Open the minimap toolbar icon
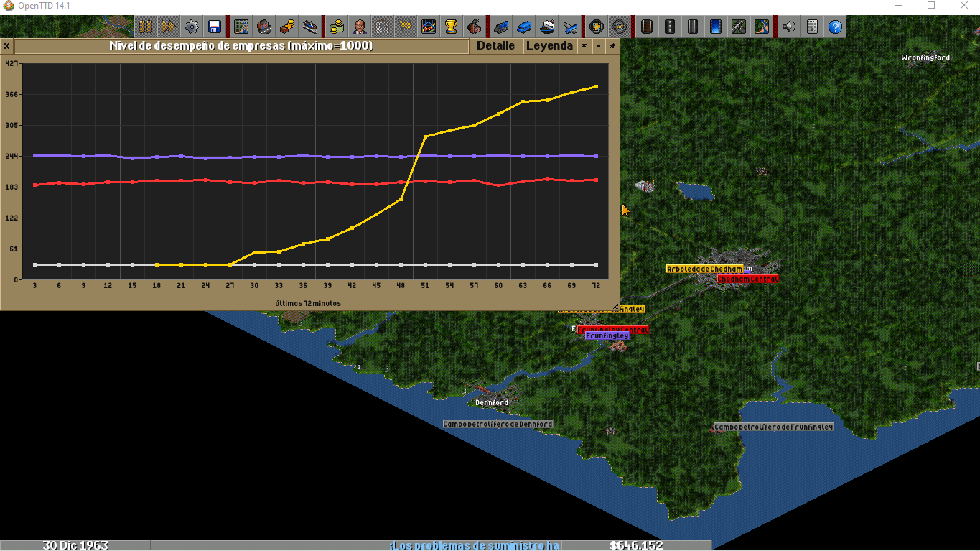This screenshot has height=551, width=980. (241, 27)
